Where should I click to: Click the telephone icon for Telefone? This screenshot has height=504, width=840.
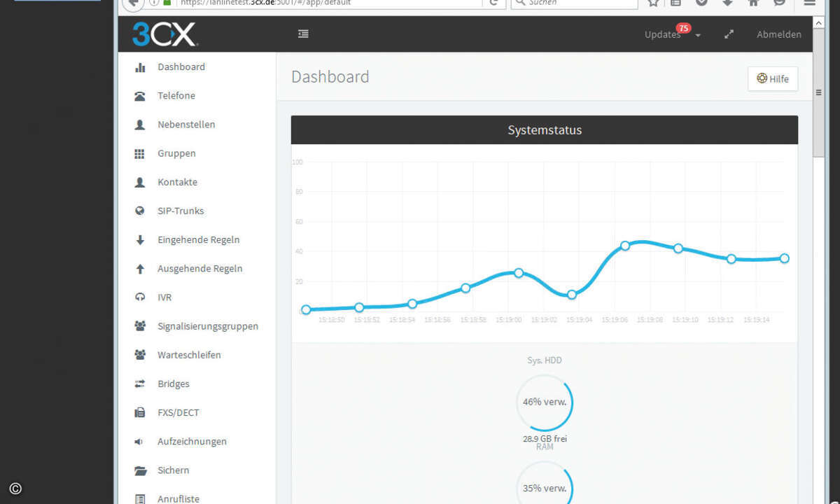pos(140,96)
